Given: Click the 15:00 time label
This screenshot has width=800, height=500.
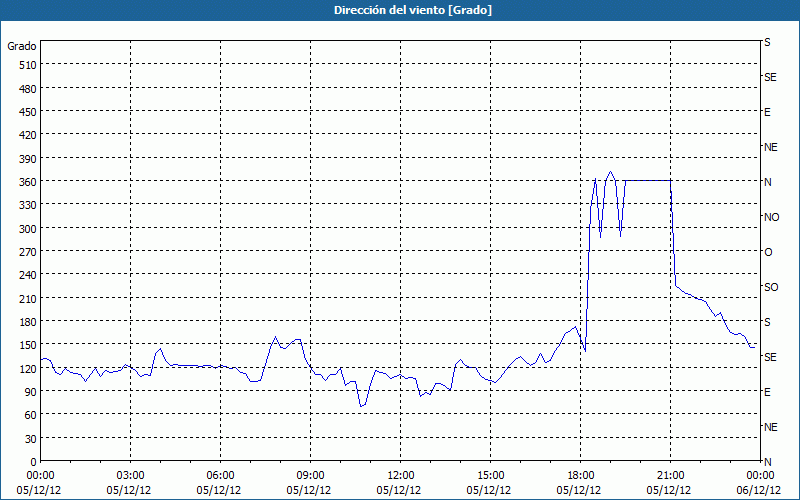Looking at the screenshot, I should coord(490,476).
